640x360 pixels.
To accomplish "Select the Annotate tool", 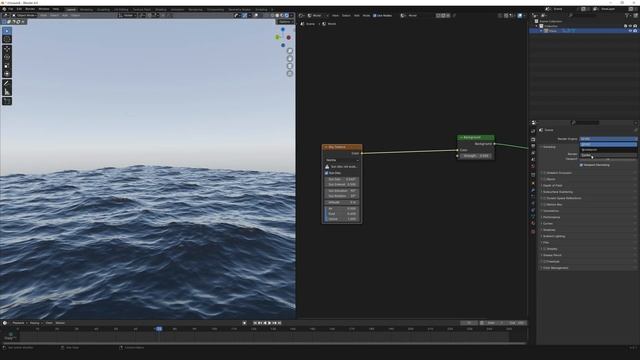I will pyautogui.click(x=7, y=84).
